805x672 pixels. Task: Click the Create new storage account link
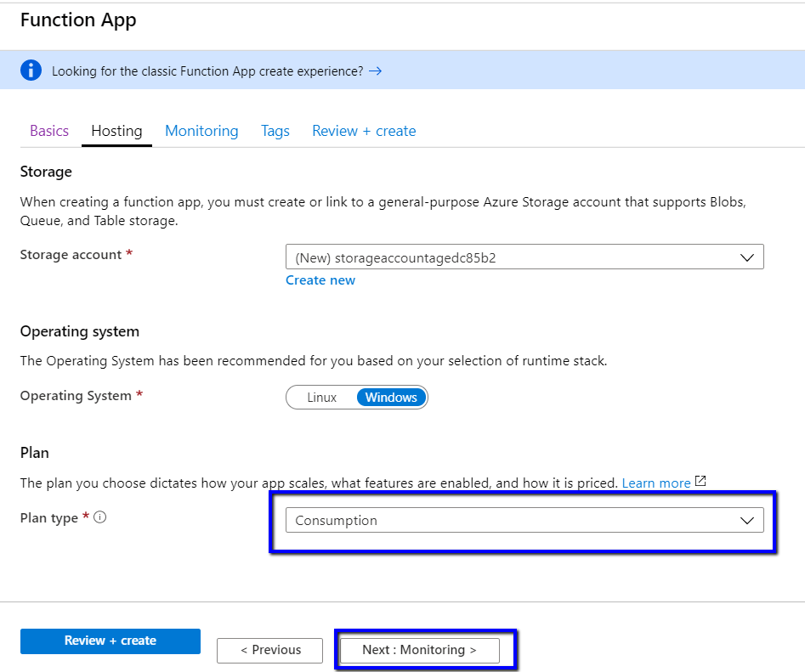[320, 280]
